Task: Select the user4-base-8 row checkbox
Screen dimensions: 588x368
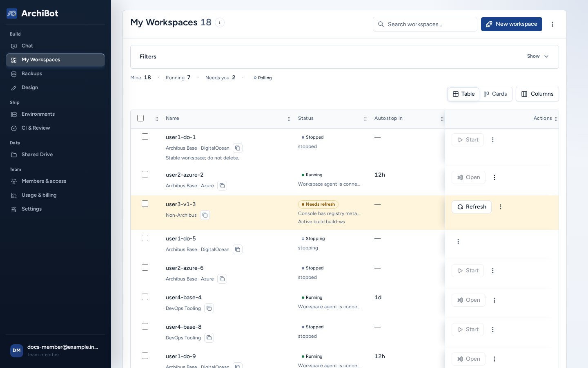Action: [145, 326]
